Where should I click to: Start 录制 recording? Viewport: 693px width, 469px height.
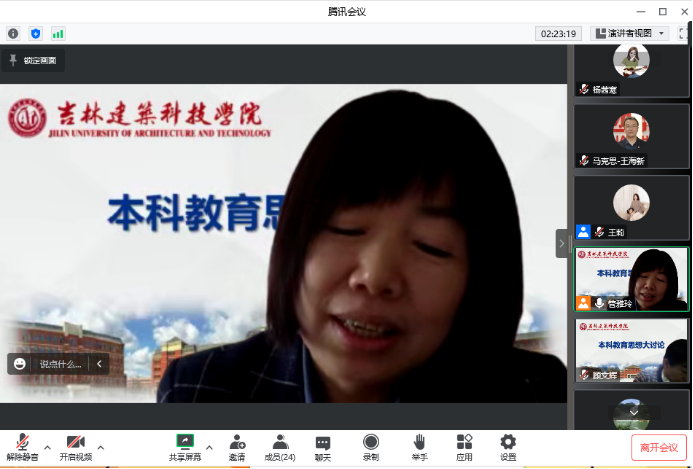point(371,447)
